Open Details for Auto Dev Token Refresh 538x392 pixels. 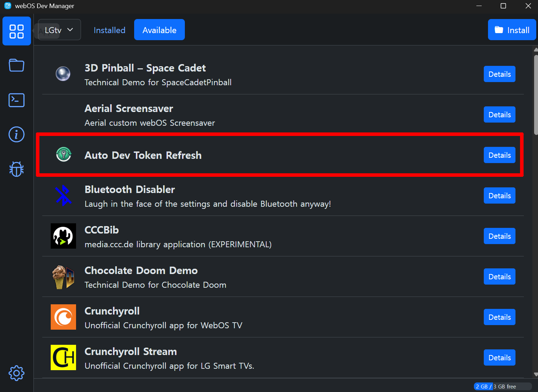(x=500, y=155)
